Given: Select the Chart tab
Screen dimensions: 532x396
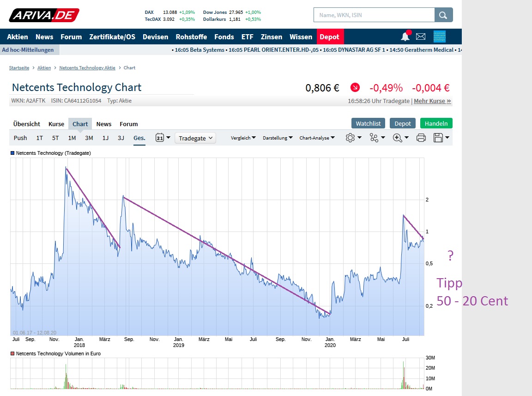Looking at the screenshot, I should (80, 124).
